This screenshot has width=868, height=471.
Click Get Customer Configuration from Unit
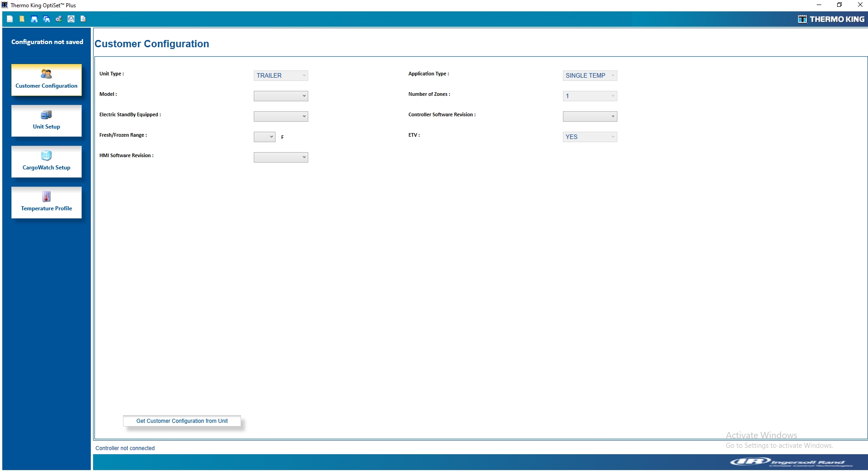click(182, 421)
